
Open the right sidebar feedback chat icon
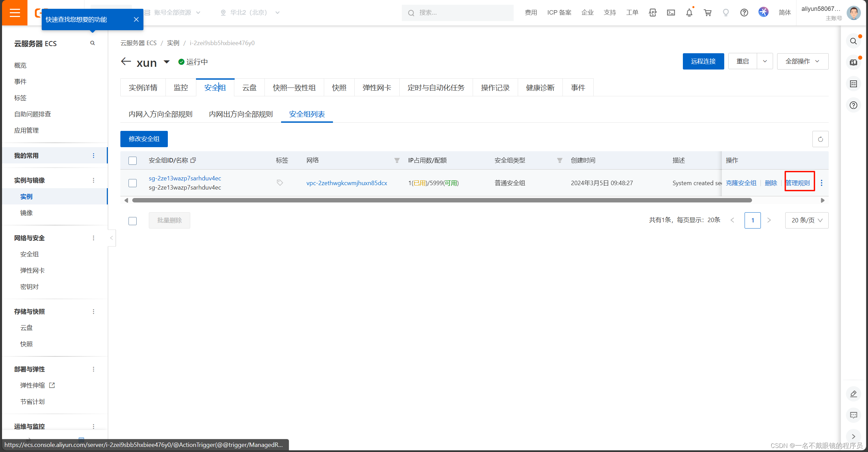coord(854,415)
